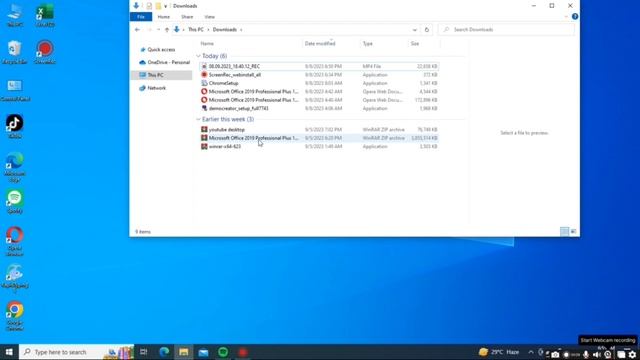Open TikTok desktop shortcut
This screenshot has width=640, height=360.
click(15, 127)
